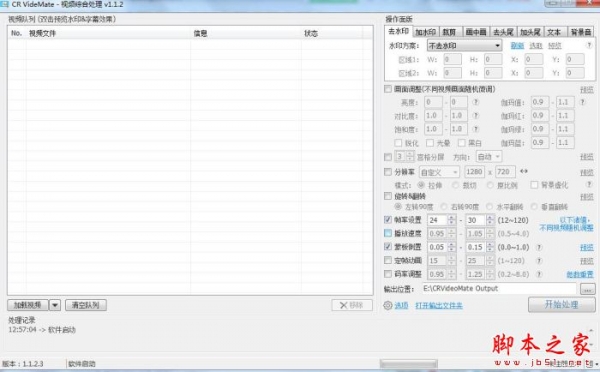600x372 pixels.
Task: Open the 方向 dropdown set to 自动
Action: click(x=489, y=157)
